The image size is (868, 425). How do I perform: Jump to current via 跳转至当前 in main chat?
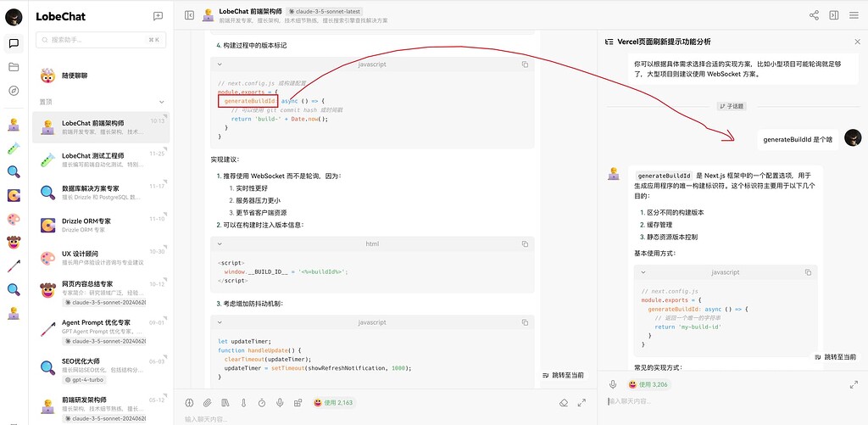tap(563, 375)
